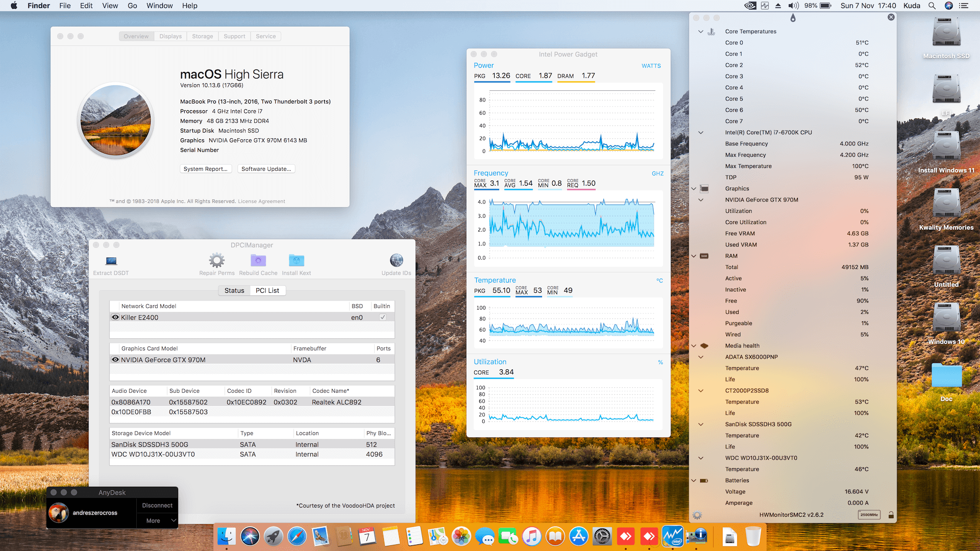Toggle the Builtin checkbox for Killer E2400
Viewport: 980px width, 551px height.
[x=383, y=317]
